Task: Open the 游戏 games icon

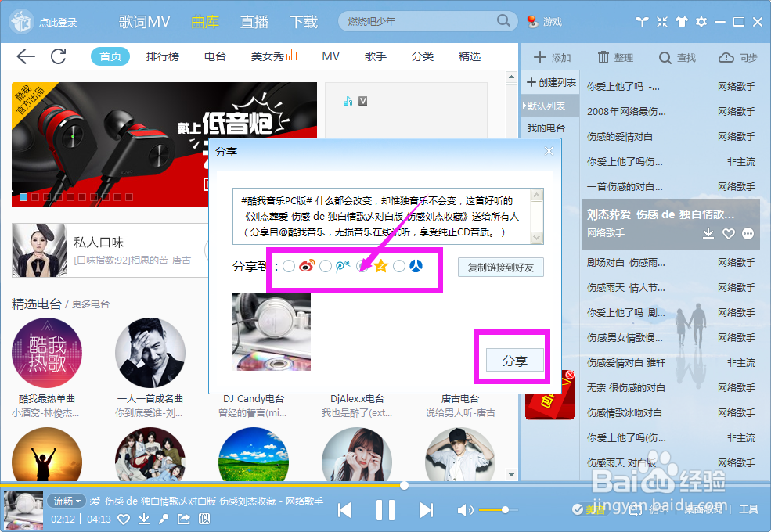Action: [x=532, y=22]
